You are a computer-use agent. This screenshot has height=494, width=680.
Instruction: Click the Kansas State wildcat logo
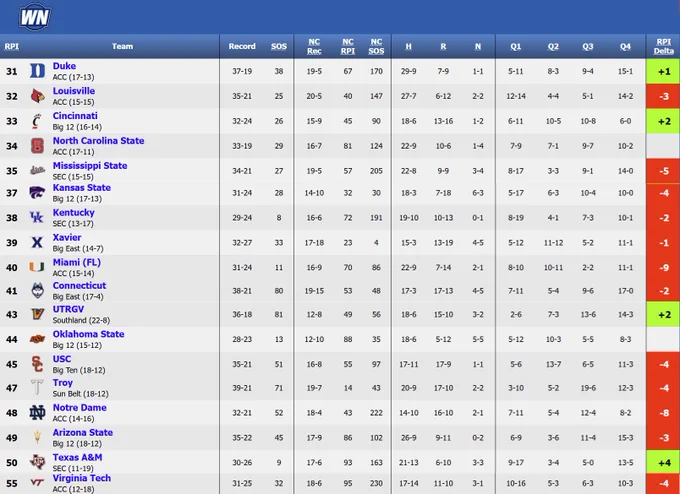[37, 193]
